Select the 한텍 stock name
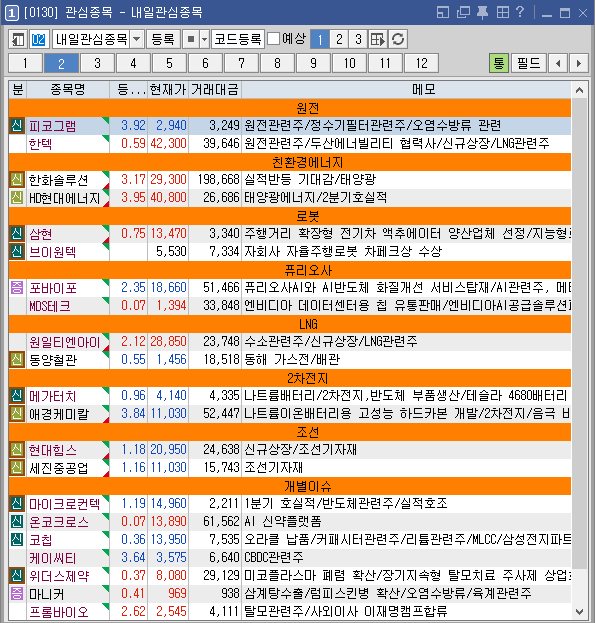Screen dimensions: 595x623 tap(40, 143)
